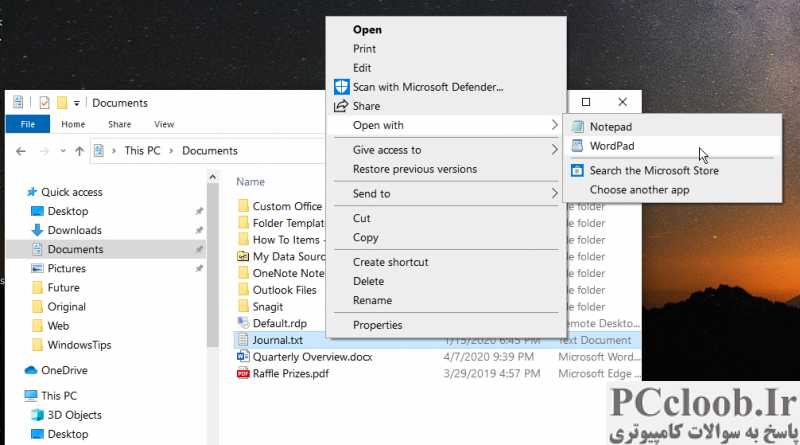The width and height of the screenshot is (800, 445).
Task: Select the Snagit folder
Action: point(267,307)
